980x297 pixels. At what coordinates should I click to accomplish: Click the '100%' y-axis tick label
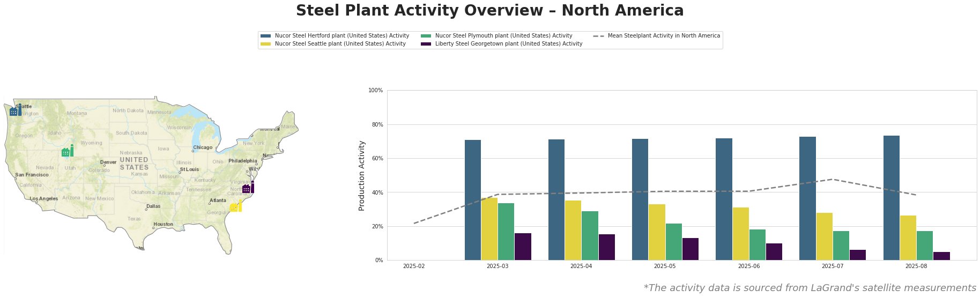click(376, 91)
